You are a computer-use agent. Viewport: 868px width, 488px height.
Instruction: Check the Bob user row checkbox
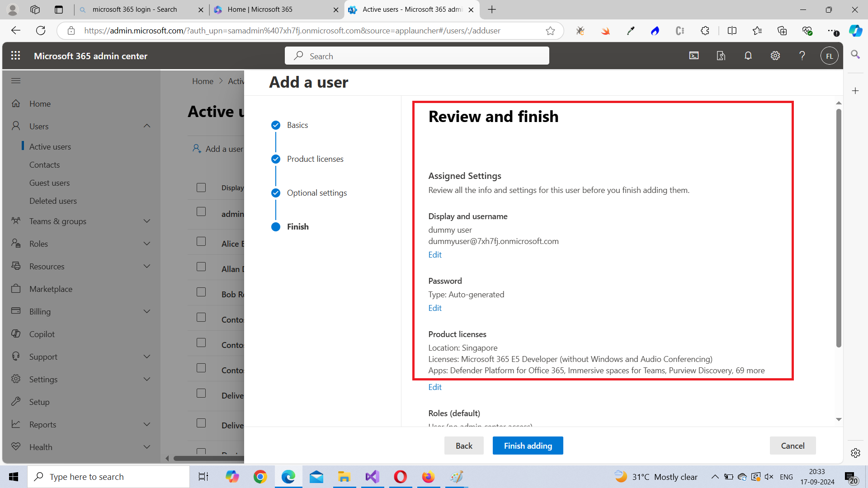point(201,292)
